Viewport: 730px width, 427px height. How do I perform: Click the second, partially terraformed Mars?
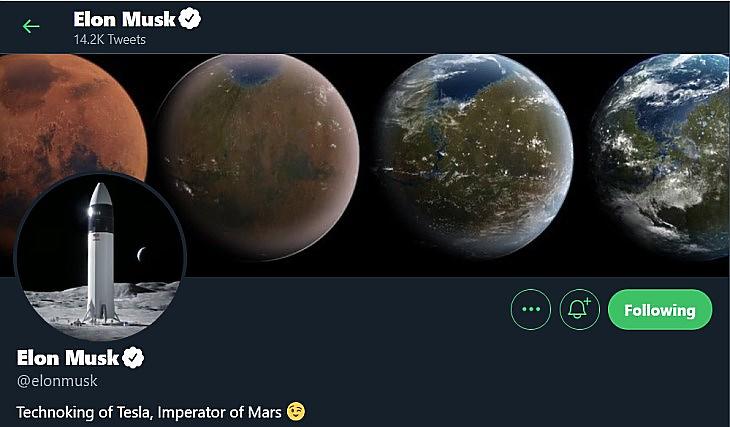click(258, 156)
